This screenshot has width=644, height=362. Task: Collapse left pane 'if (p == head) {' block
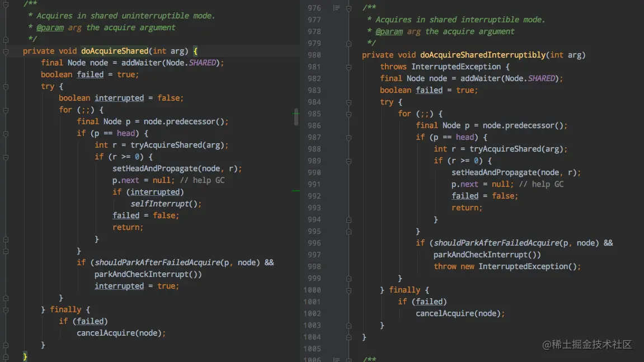(6, 134)
